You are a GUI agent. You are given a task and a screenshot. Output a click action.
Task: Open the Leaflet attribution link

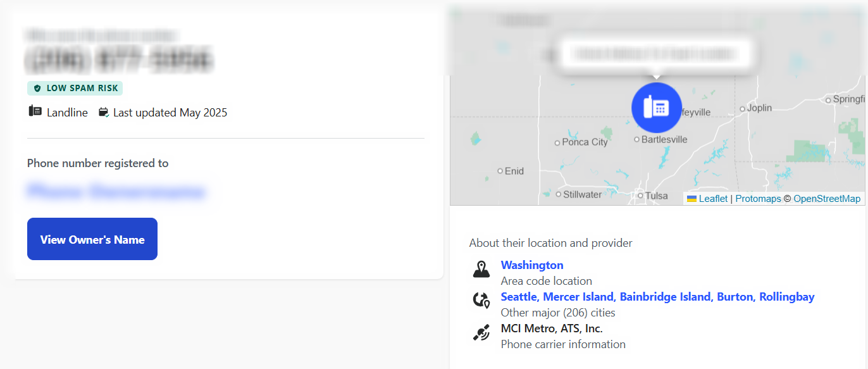pyautogui.click(x=713, y=199)
